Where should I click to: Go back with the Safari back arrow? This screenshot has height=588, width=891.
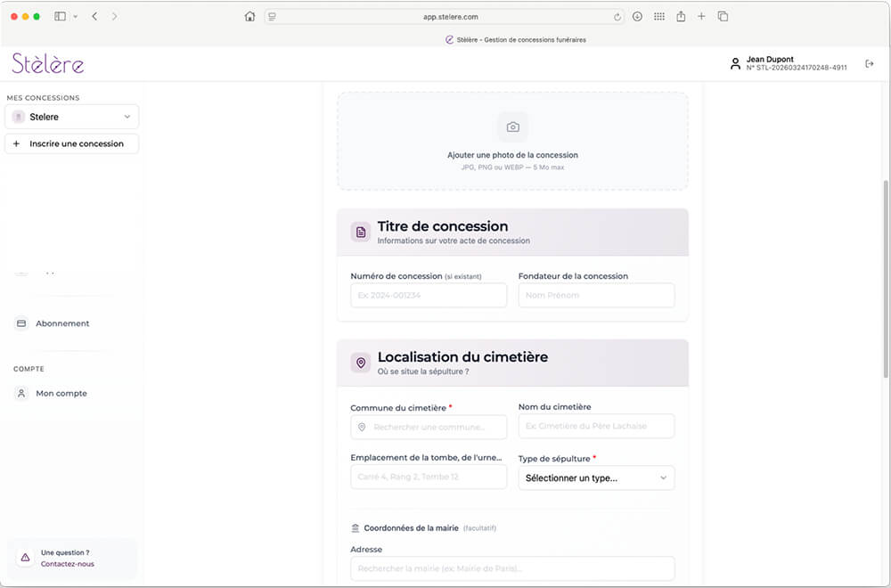point(95,16)
